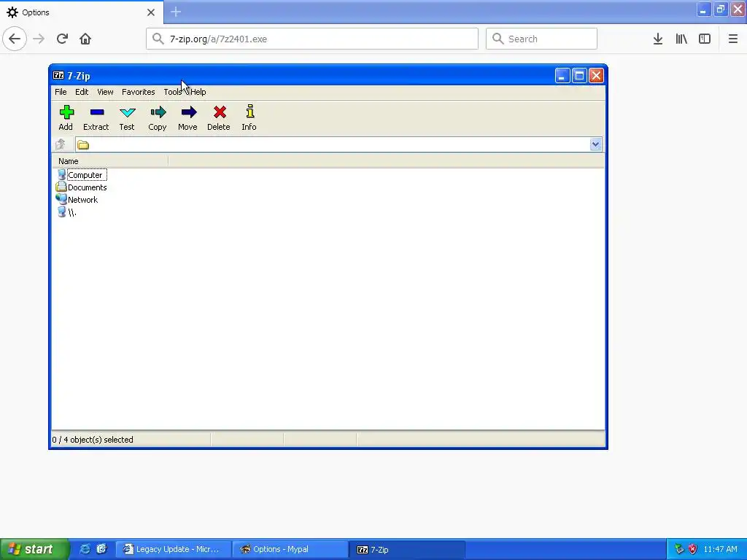Click the browser Back button

(x=15, y=39)
